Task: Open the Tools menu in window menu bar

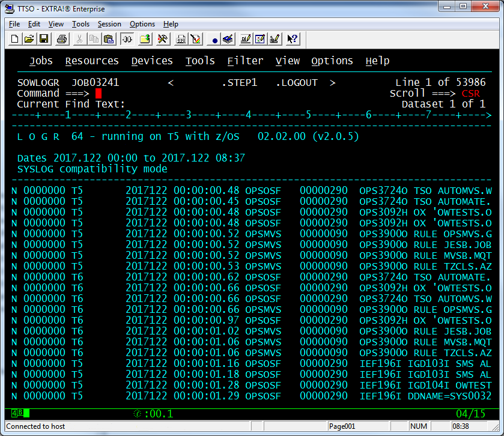Action: tap(80, 24)
